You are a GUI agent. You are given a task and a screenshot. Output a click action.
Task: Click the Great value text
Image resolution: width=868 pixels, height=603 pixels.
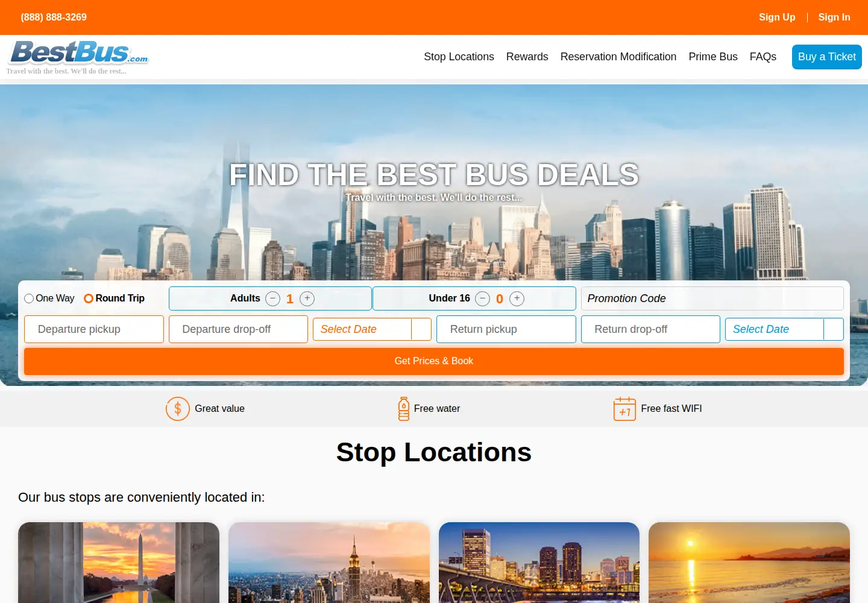(219, 409)
